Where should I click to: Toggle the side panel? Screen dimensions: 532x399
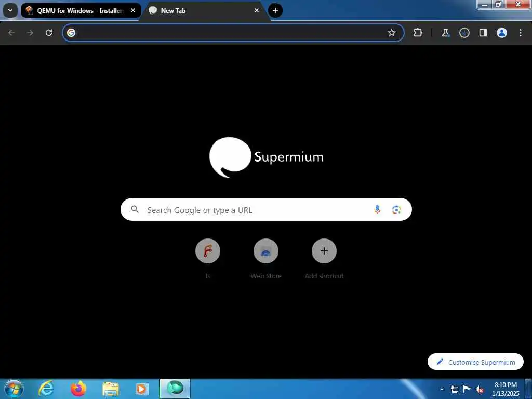[x=483, y=33]
